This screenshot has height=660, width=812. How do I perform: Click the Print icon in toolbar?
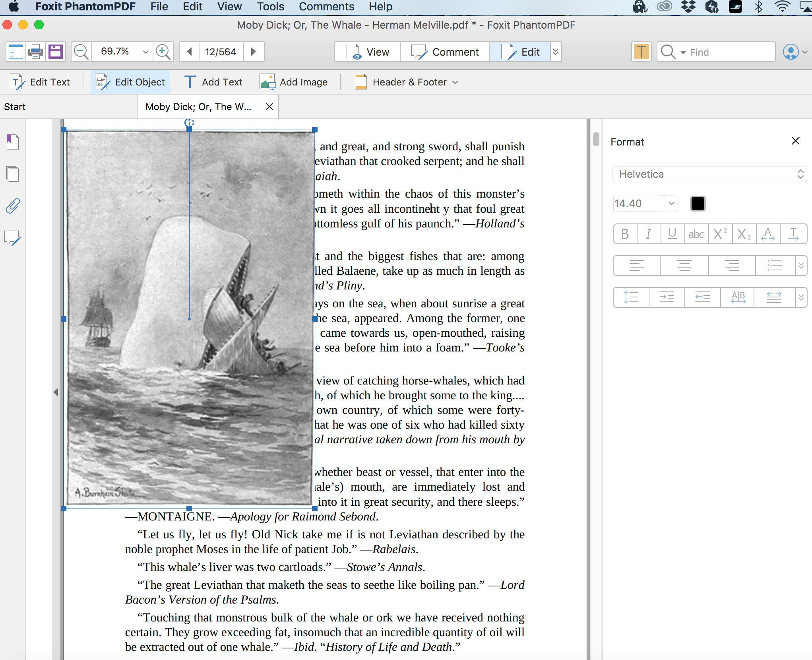[36, 52]
